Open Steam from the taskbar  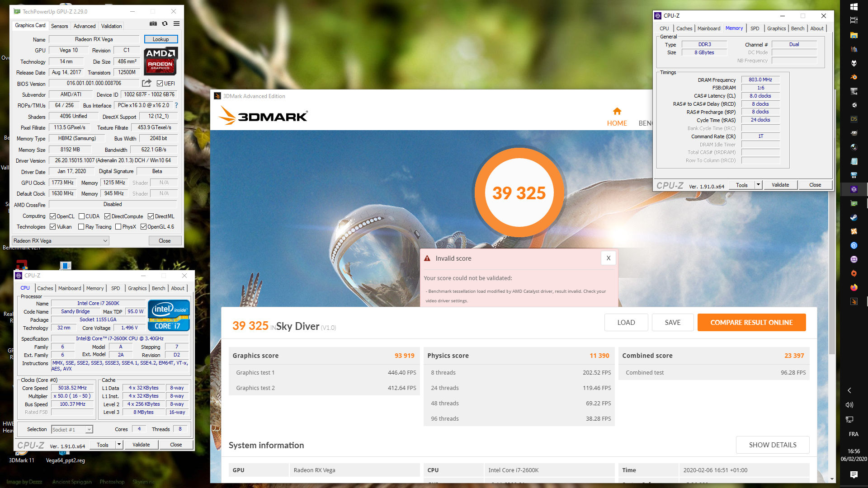(x=854, y=217)
